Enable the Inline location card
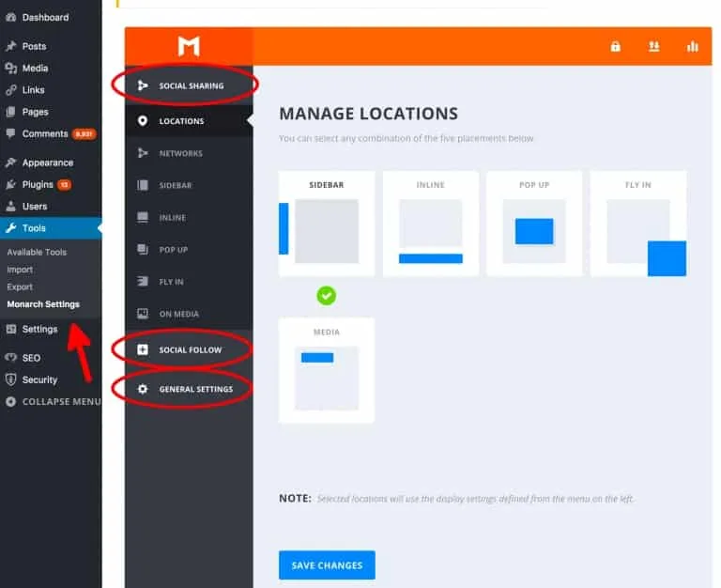The image size is (721, 588). tap(430, 224)
